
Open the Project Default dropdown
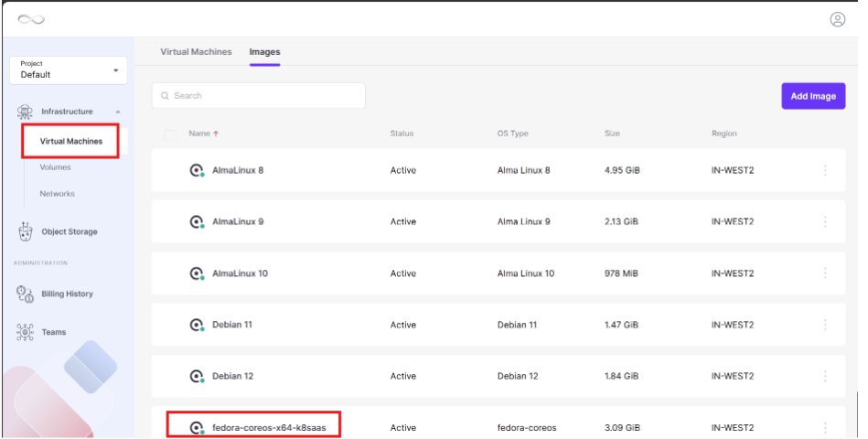69,70
